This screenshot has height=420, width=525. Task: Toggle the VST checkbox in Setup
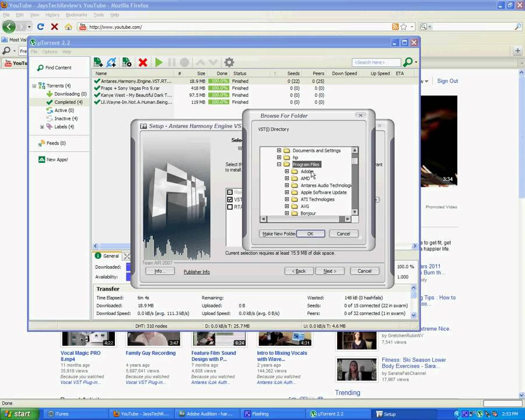point(230,199)
